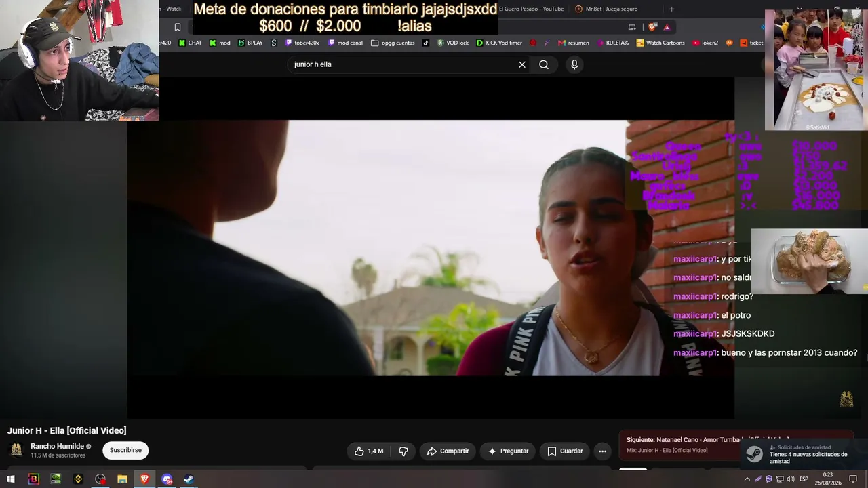This screenshot has height=488, width=868.
Task: Open the clock showing 0:23 26/08/2026
Action: (x=828, y=479)
